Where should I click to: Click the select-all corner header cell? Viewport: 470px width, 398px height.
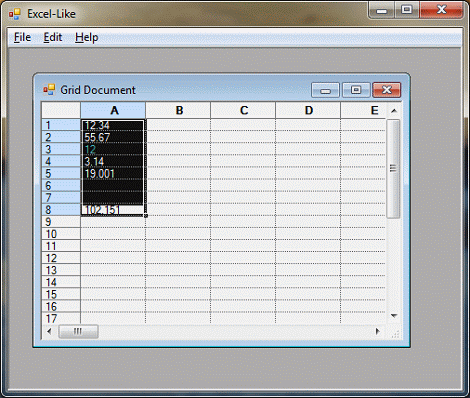[61, 110]
